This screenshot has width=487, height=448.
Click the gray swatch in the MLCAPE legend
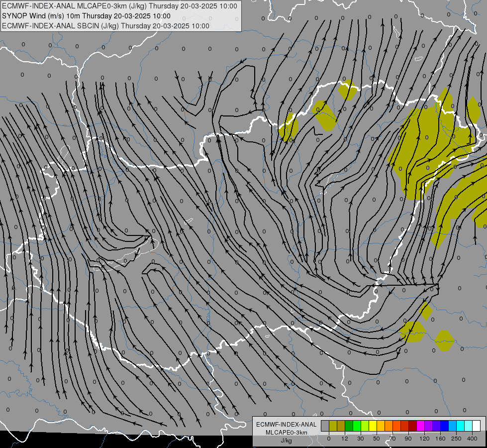point(325,426)
